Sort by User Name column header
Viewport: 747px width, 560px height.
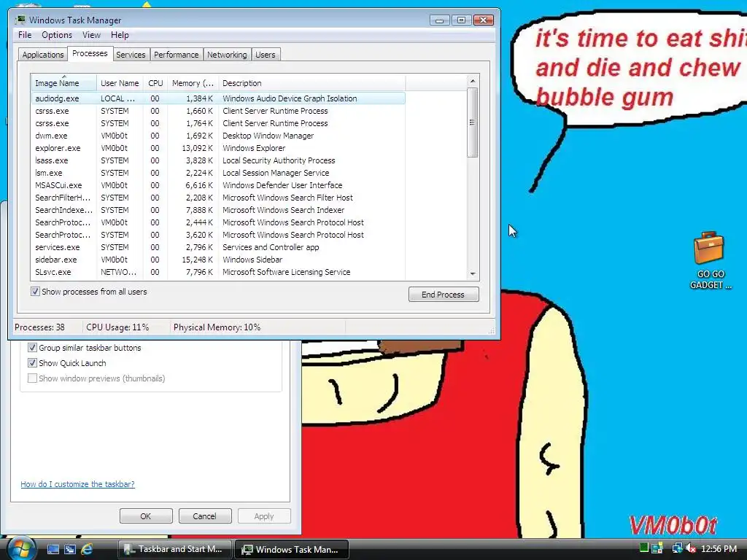(x=120, y=83)
